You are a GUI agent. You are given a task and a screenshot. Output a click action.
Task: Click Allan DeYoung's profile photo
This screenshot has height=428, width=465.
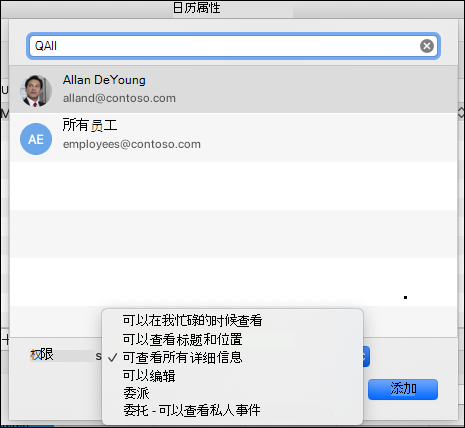pyautogui.click(x=36, y=91)
